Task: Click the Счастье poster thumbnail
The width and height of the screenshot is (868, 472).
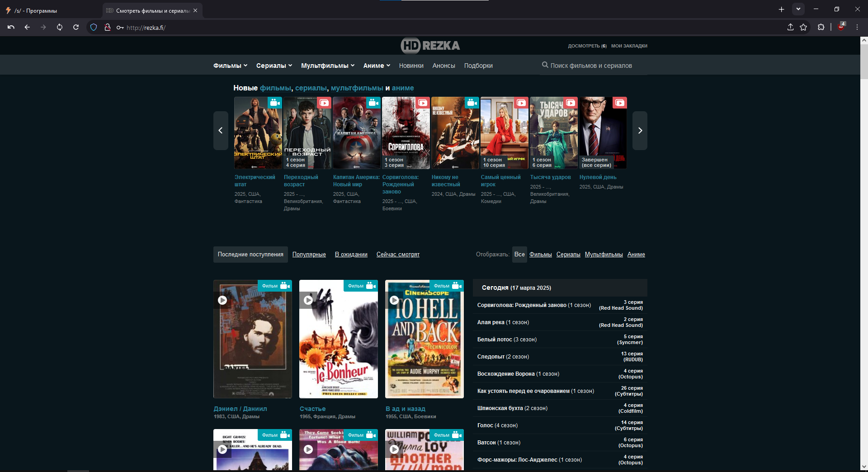Action: tap(339, 339)
